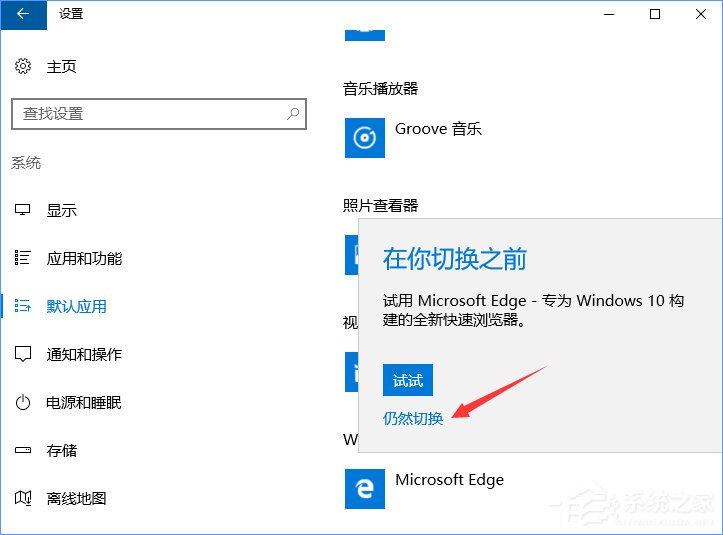The image size is (723, 535).
Task: Open the 通知和操作 settings page
Action: click(84, 354)
